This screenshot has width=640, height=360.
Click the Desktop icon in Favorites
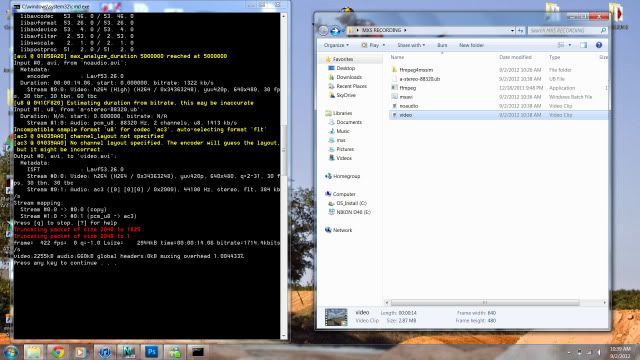[x=331, y=68]
